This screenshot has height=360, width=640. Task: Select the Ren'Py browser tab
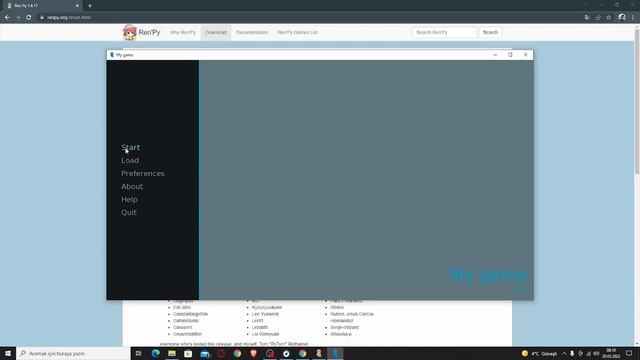point(42,6)
